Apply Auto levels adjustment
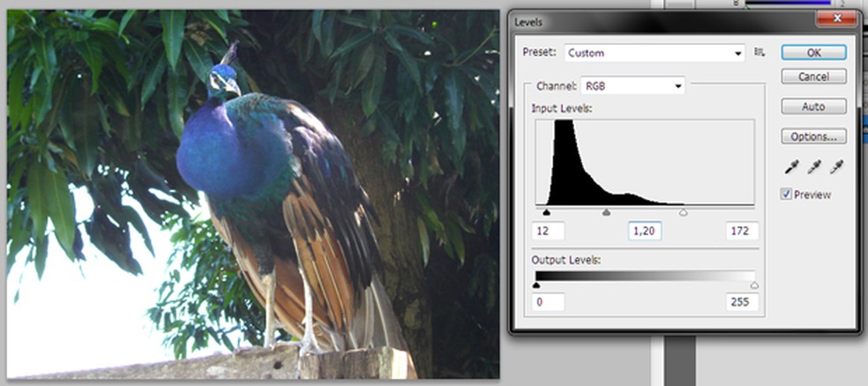 pyautogui.click(x=813, y=106)
